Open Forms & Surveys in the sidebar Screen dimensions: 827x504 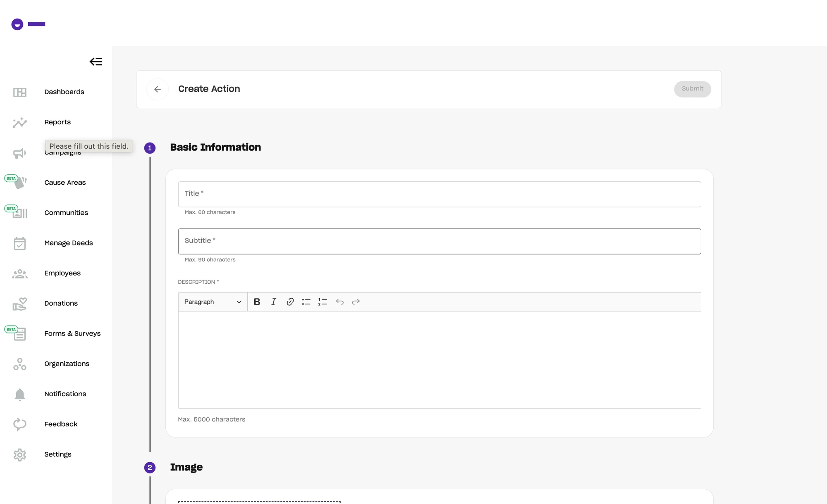[x=72, y=333]
